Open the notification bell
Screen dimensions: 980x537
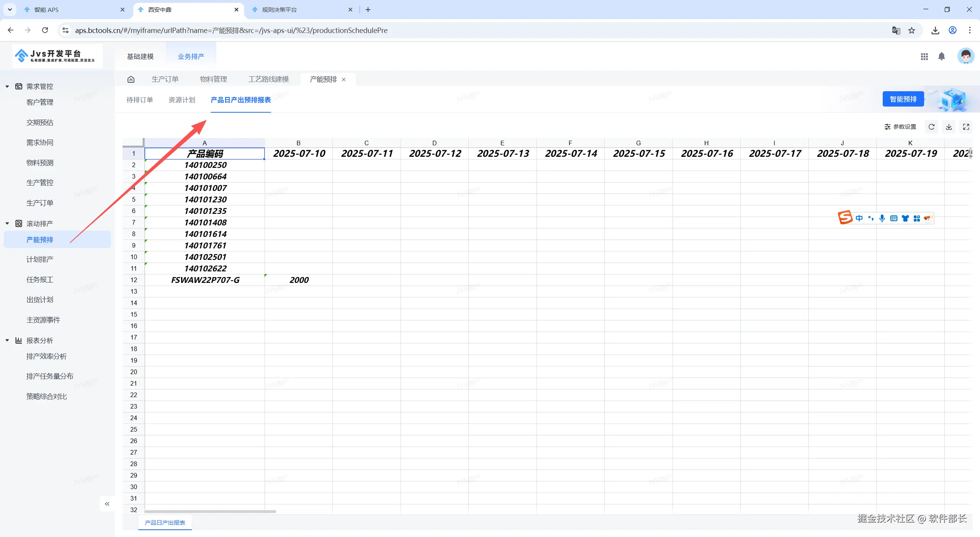pos(941,57)
